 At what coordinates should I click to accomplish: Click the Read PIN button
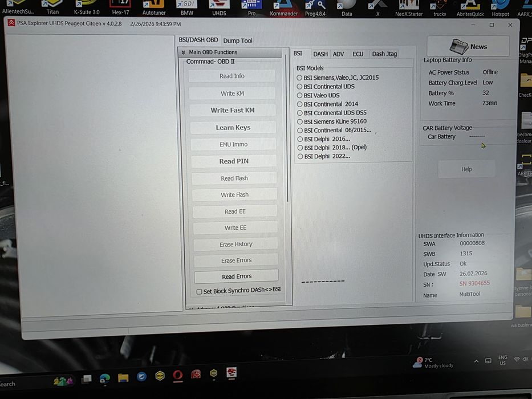(234, 161)
